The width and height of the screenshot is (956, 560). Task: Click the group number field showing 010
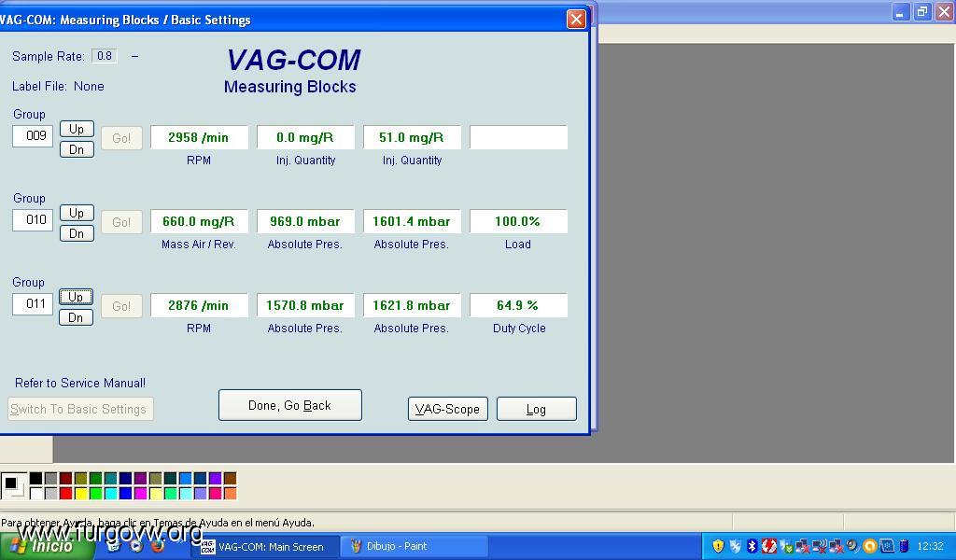click(33, 220)
